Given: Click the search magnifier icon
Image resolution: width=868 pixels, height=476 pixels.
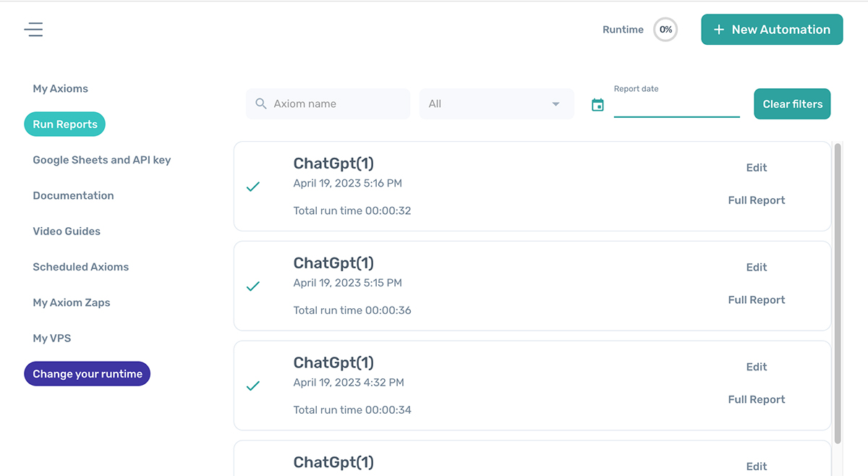Looking at the screenshot, I should pos(261,104).
